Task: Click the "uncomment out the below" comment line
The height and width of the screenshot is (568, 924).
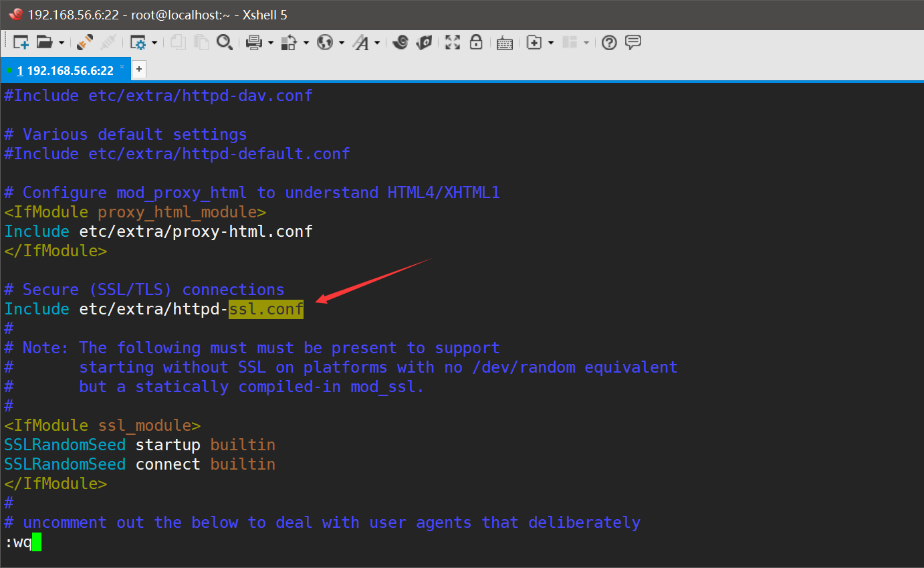Action: 322,523
